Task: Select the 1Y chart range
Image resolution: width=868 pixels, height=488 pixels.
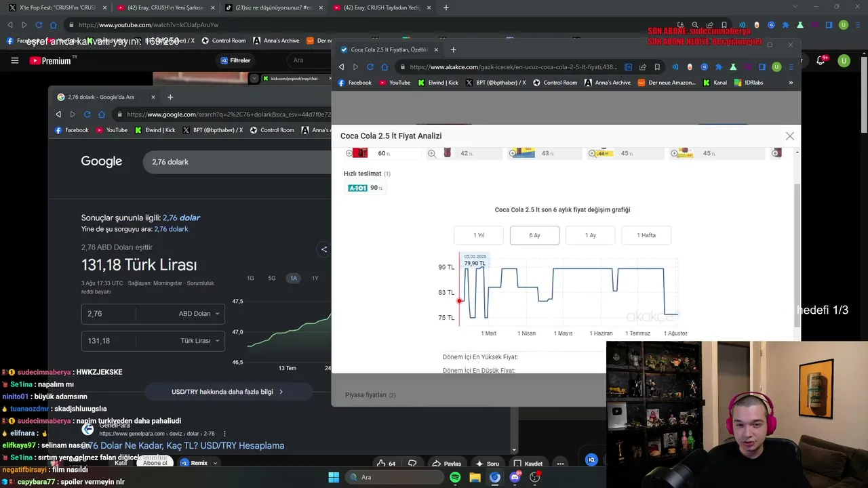Action: coord(315,279)
